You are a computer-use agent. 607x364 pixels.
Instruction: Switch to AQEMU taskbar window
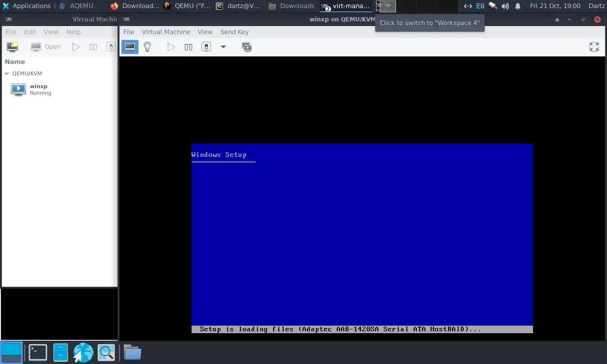click(76, 6)
